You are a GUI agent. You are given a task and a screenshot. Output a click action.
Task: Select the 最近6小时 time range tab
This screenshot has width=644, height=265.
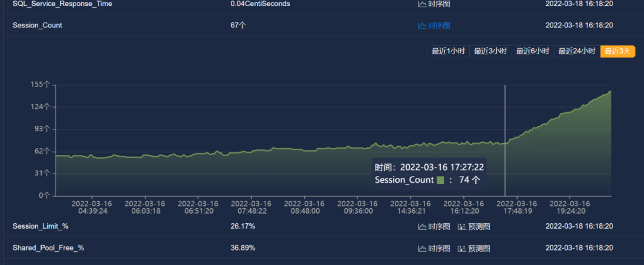click(x=532, y=51)
